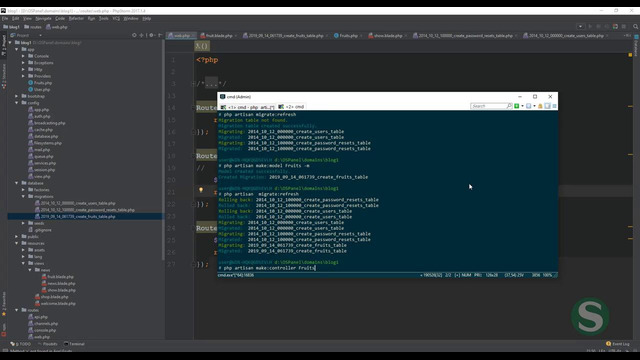Open Fruits.php in the app folder
This screenshot has height=360, width=640.
(x=40, y=83)
